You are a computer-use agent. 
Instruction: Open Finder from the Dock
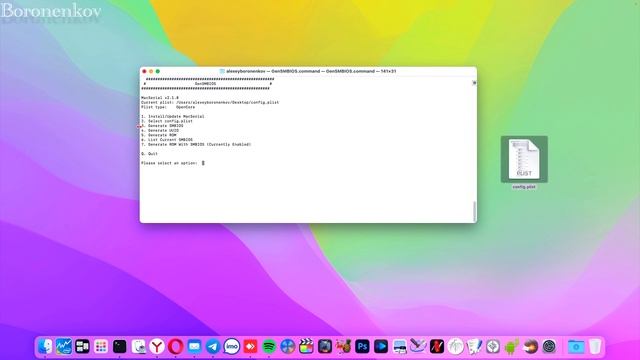click(x=45, y=347)
